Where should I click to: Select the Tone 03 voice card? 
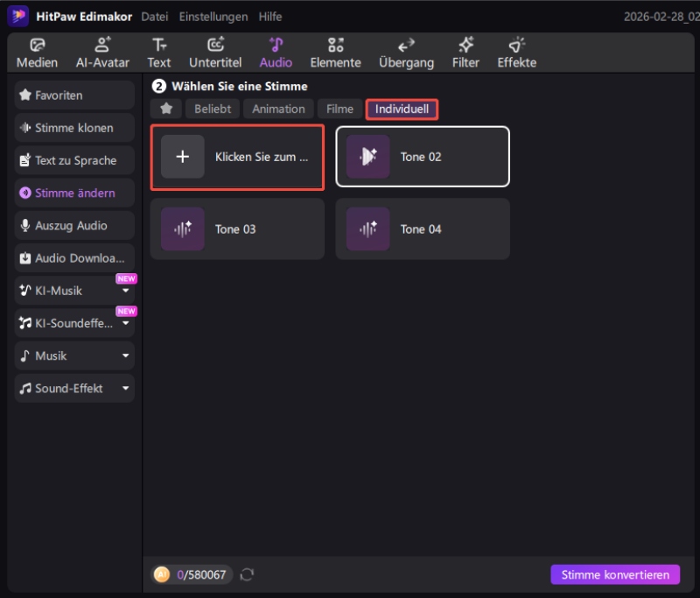click(237, 229)
